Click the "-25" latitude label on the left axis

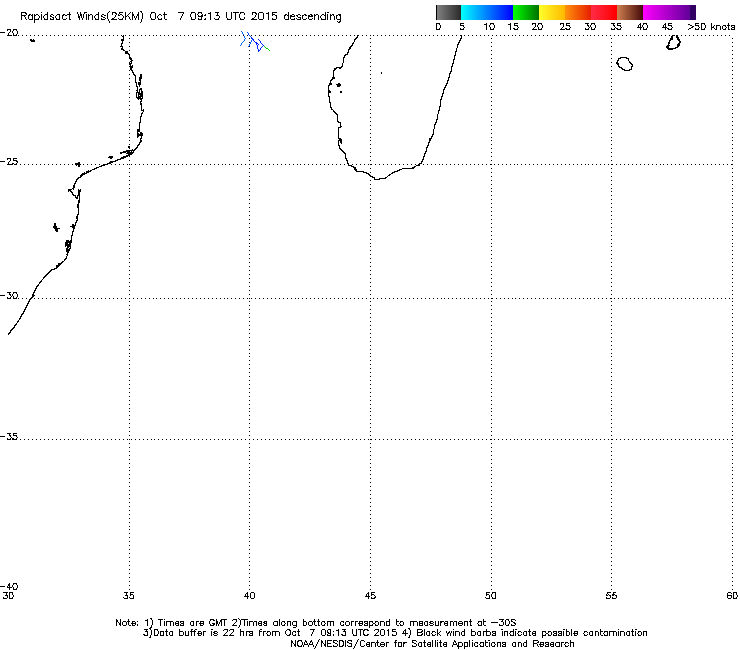(x=9, y=162)
